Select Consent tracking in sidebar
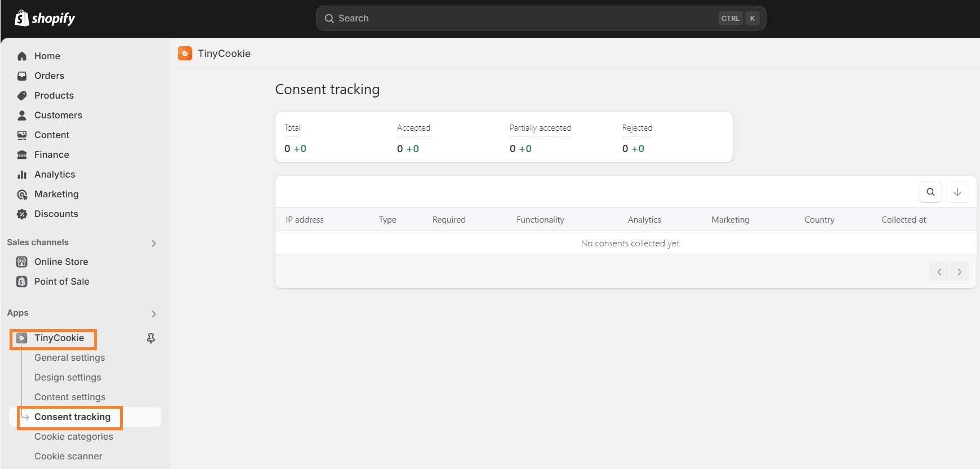 click(x=85, y=417)
